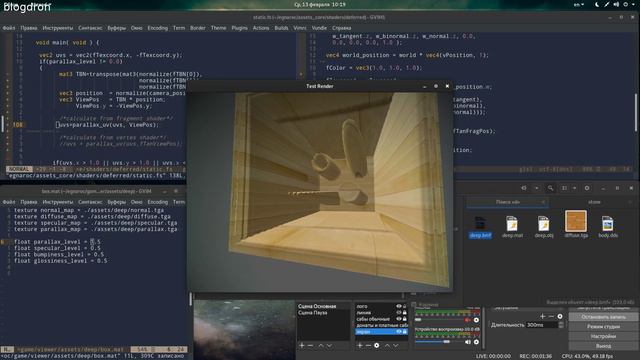This screenshot has width=640, height=360.
Task: Click Остановить запись button in OBS
Action: coord(603,317)
